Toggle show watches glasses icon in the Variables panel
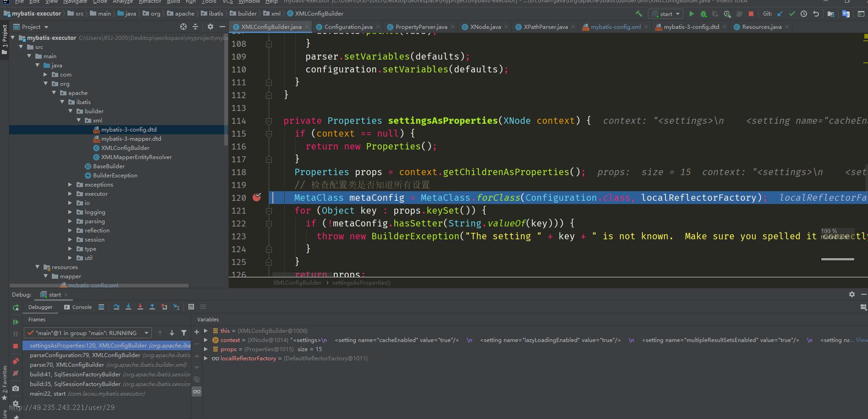 click(197, 391)
